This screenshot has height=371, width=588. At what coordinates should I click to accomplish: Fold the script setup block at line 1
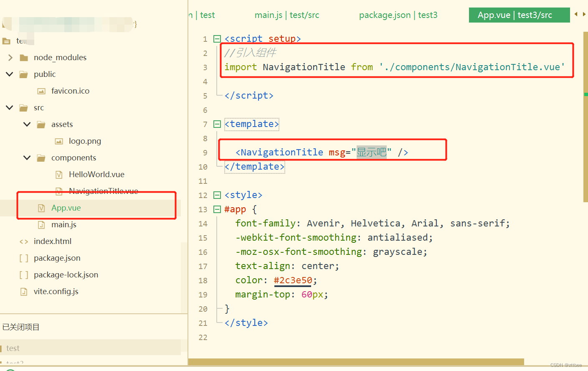point(217,39)
